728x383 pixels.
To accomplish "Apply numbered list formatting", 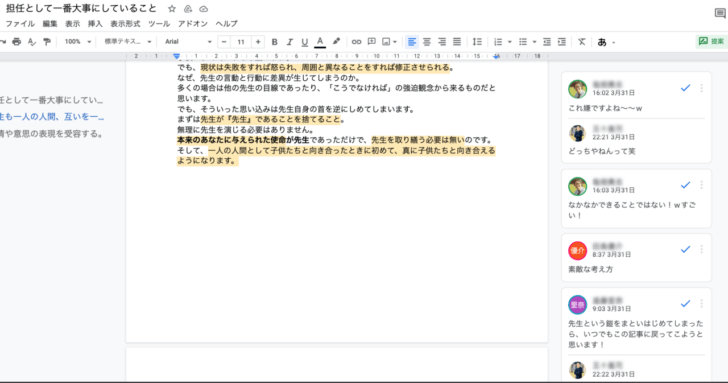I will 498,42.
